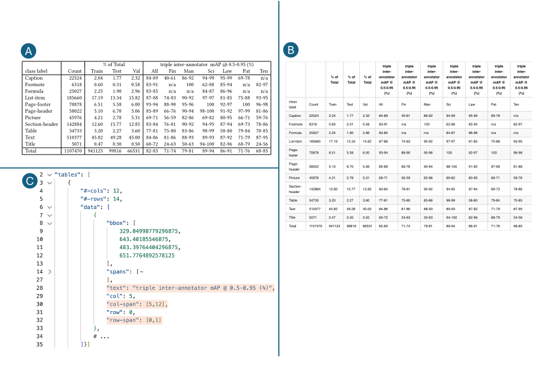
Task: Click the "Sci" column header in table A
Action: [211, 71]
